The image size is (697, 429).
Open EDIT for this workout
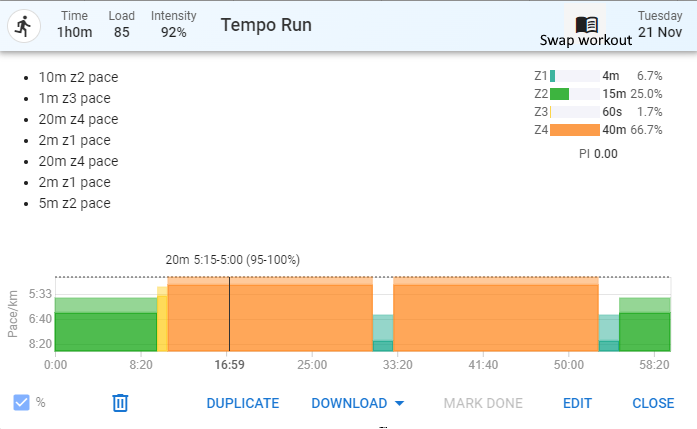(577, 403)
